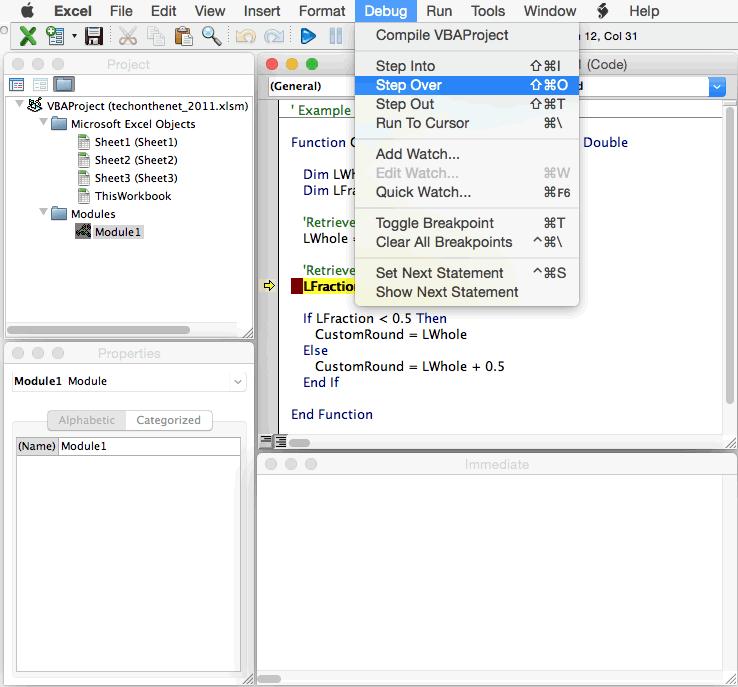
Task: Toggle Folders icon in Project panel
Action: click(x=64, y=84)
